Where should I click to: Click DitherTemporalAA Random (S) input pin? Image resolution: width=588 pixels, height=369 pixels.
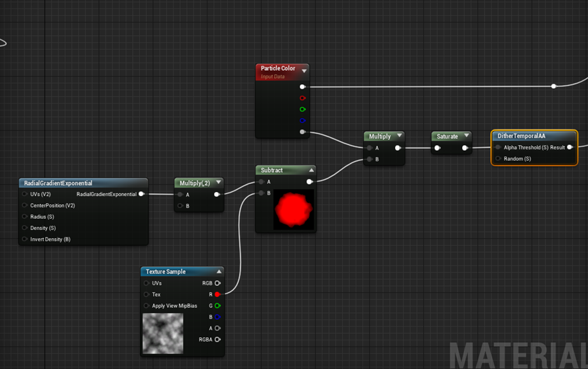click(x=498, y=158)
